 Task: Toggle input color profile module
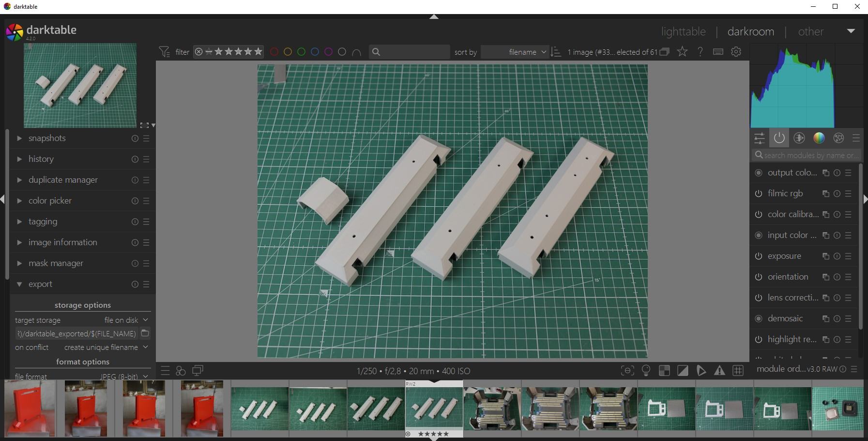[759, 236]
